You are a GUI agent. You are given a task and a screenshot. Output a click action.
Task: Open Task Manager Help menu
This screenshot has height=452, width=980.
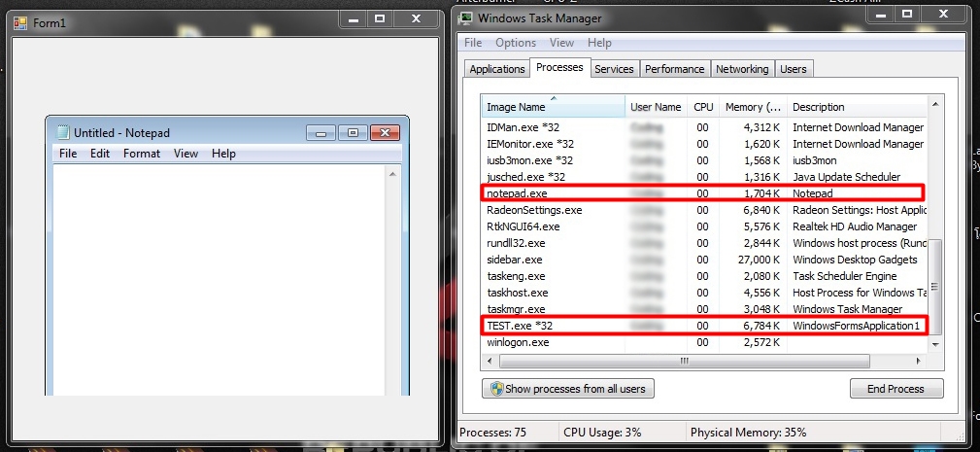tap(599, 43)
